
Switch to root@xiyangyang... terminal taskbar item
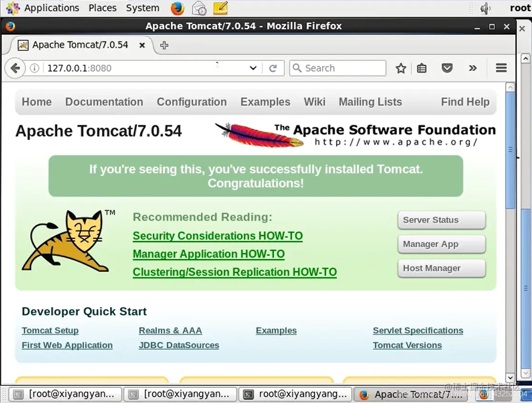[x=296, y=394]
